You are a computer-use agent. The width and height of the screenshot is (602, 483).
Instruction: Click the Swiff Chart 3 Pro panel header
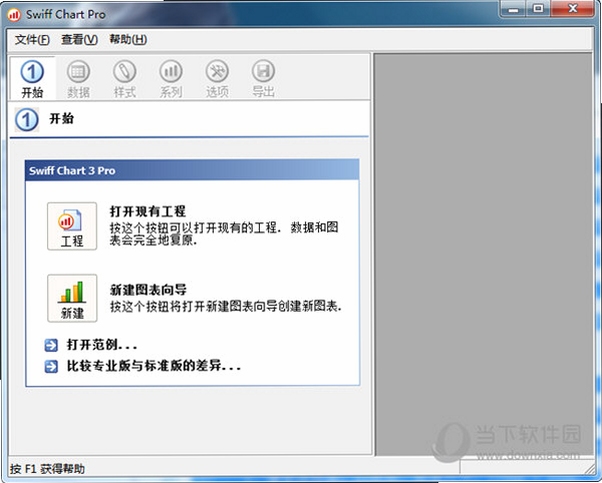(192, 170)
